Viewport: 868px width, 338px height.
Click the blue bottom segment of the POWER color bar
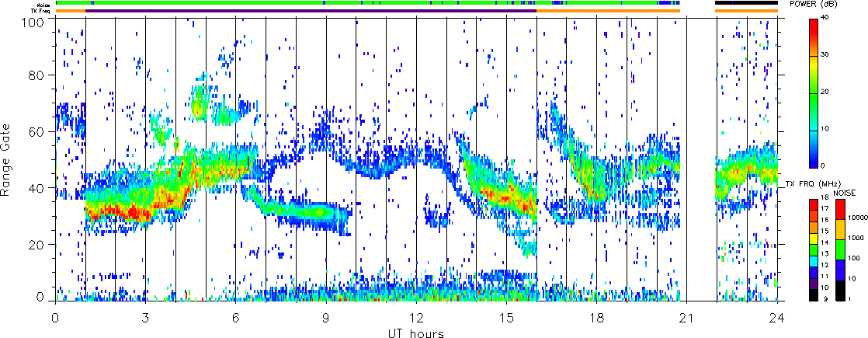pos(814,156)
